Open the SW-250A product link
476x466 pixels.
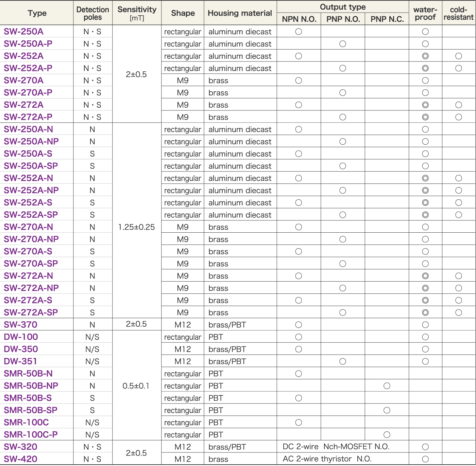pyautogui.click(x=23, y=32)
